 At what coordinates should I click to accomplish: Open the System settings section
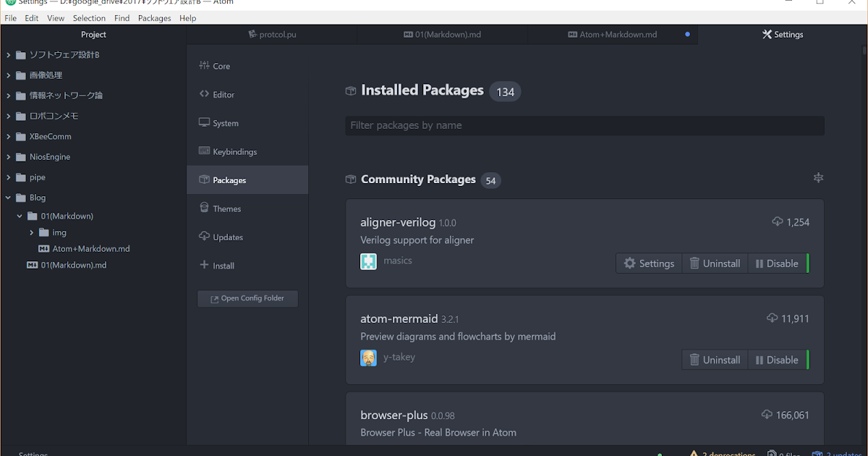pyautogui.click(x=247, y=123)
